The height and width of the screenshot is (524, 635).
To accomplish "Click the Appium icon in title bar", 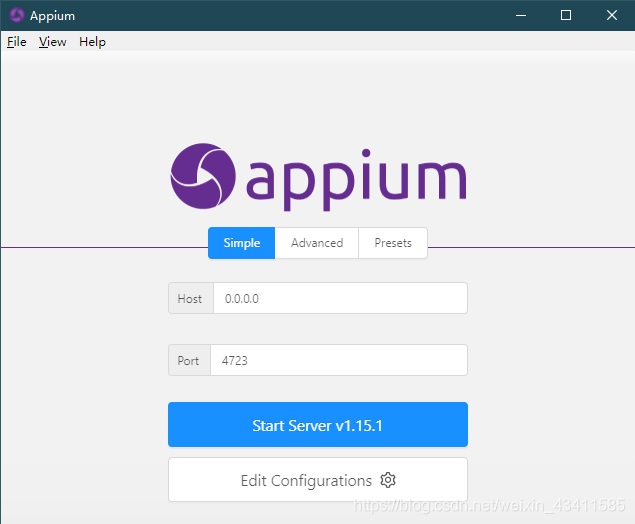I will [17, 15].
